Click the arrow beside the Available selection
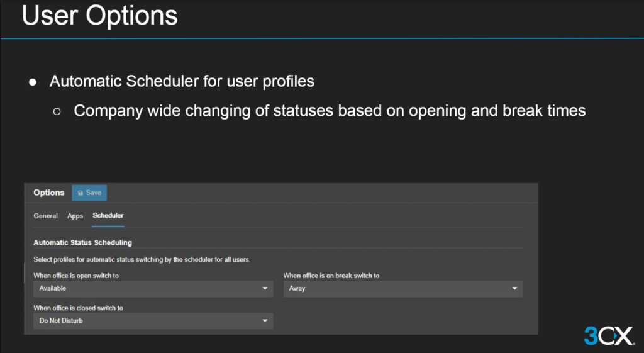Screen dimensions: 644x353 coord(265,289)
